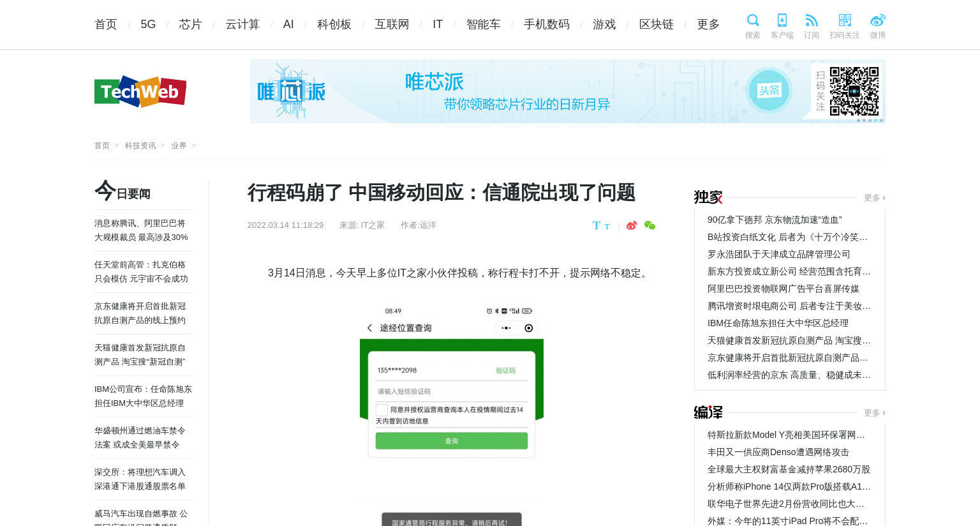
Task: Open news 任天堂前高管：扎克伯格只会模仿
Action: tap(142, 272)
